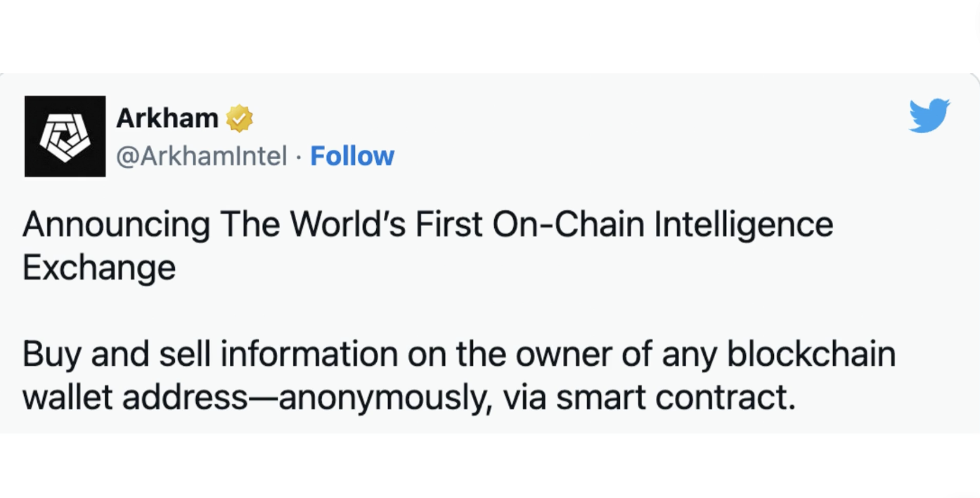Select the word 'Intelligence' in headline
Image resolution: width=980 pixels, height=498 pixels.
tap(744, 226)
